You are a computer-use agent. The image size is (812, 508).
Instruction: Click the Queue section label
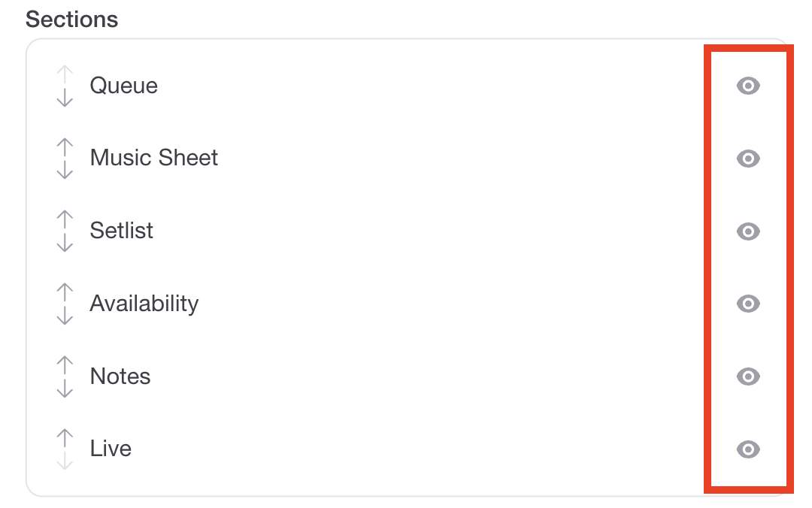[123, 86]
